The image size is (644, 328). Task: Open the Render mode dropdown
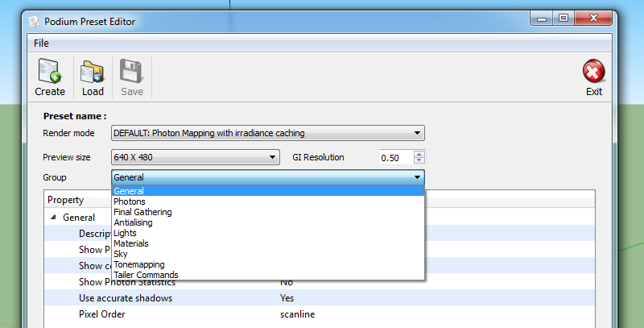(268, 133)
